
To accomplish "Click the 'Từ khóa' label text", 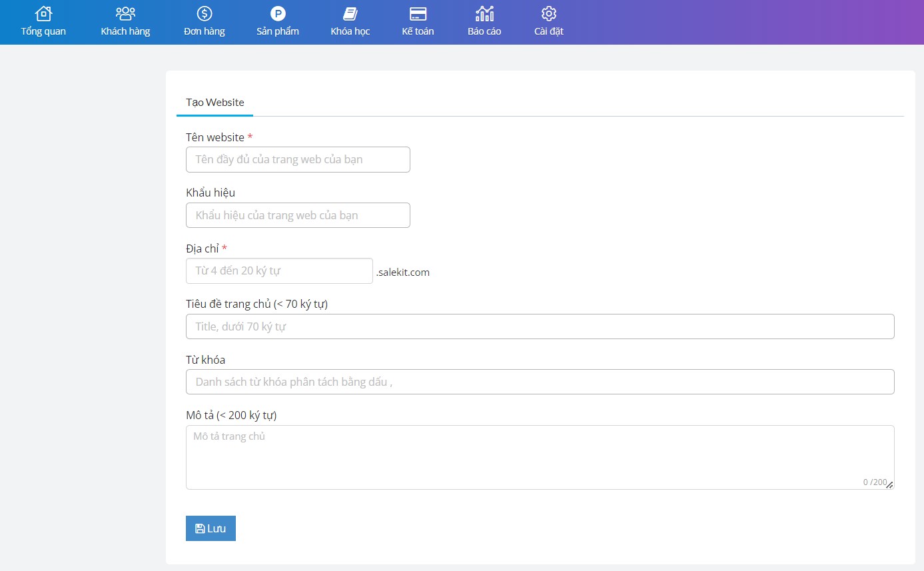I will pyautogui.click(x=205, y=360).
